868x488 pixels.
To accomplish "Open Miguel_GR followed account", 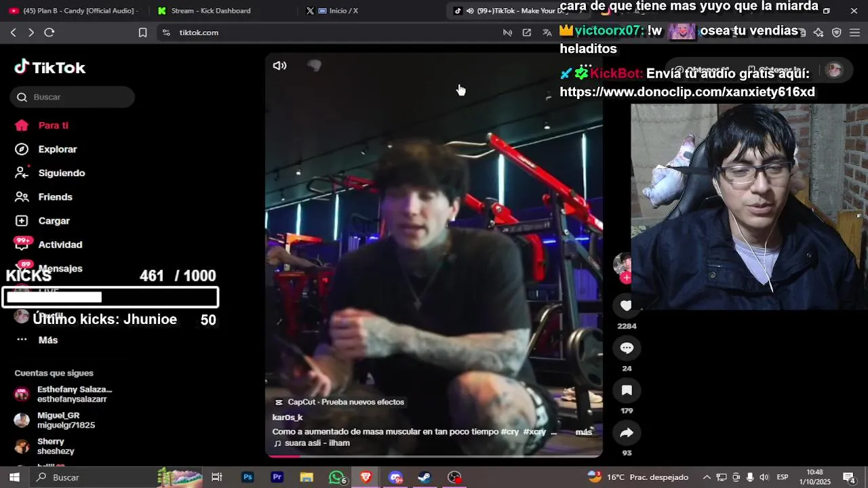I will (x=55, y=420).
